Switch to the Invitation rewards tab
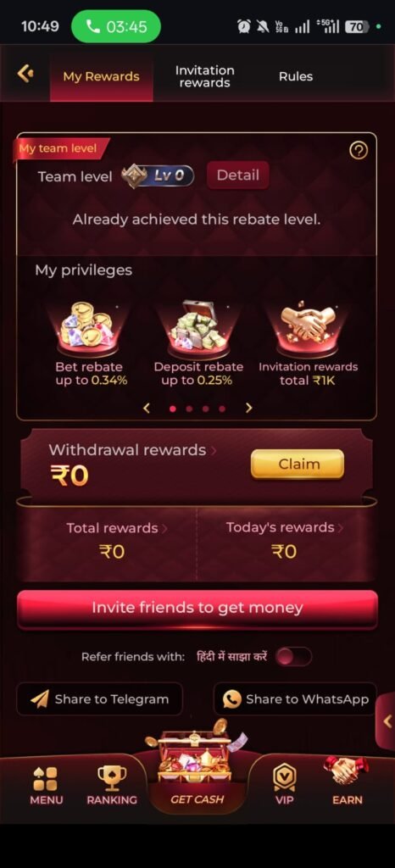Screen dimensions: 395x868 [204, 76]
